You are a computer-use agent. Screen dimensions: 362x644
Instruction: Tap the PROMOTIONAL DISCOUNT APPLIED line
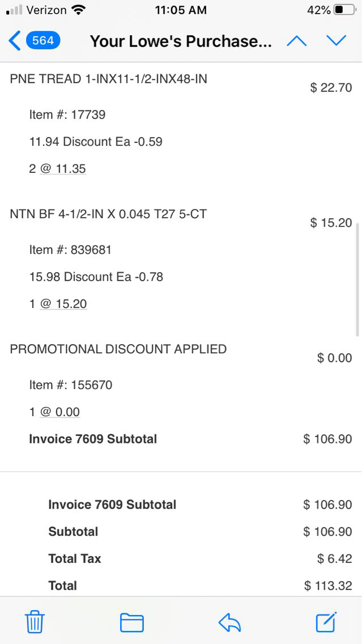[118, 349]
